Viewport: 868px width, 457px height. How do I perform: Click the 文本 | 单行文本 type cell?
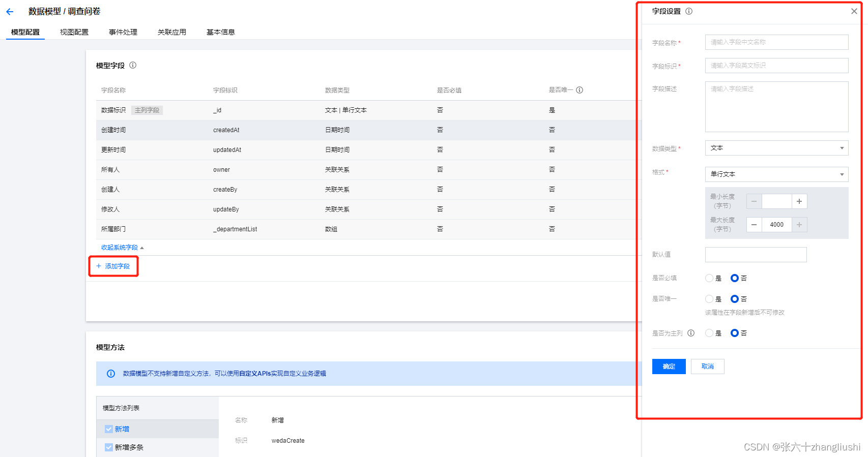pos(346,110)
